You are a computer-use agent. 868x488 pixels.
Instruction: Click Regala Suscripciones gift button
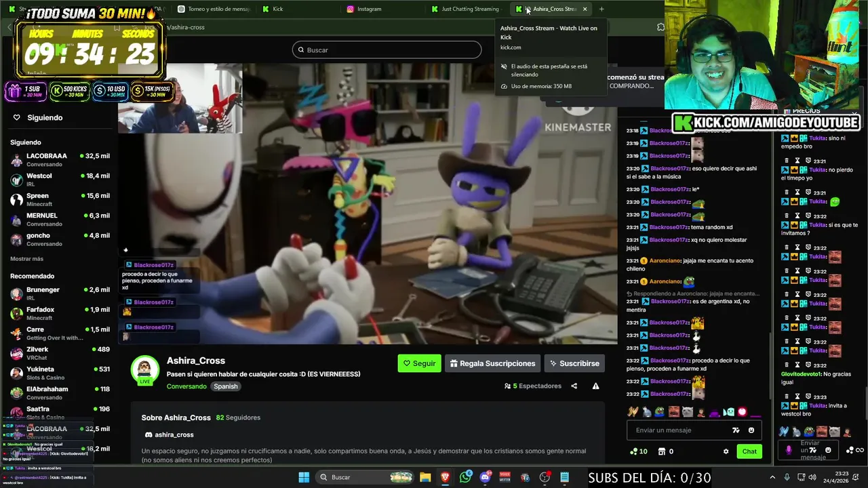(492, 363)
